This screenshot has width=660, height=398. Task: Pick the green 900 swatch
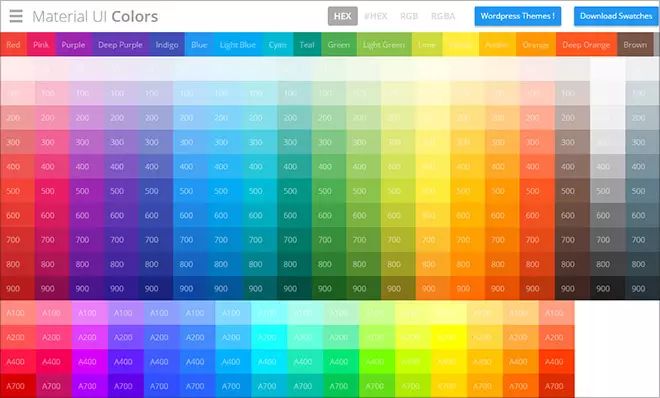(329, 289)
